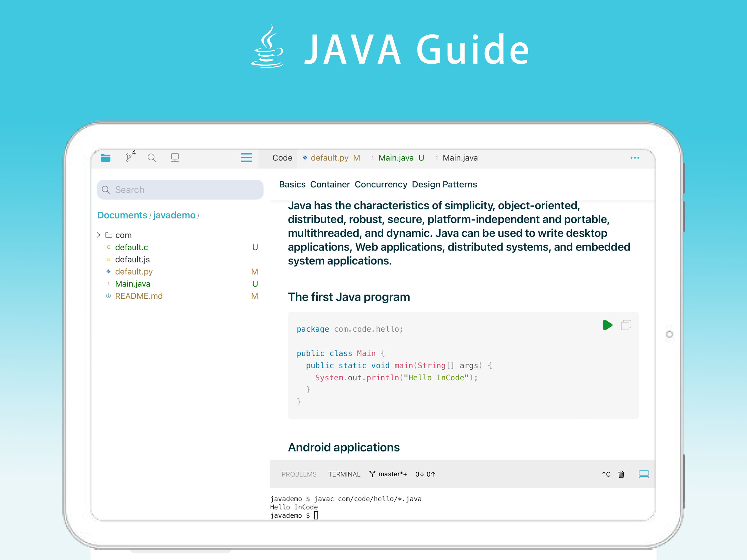The height and width of the screenshot is (560, 747).
Task: Click the search magnifier toolbar icon
Action: pyautogui.click(x=152, y=158)
